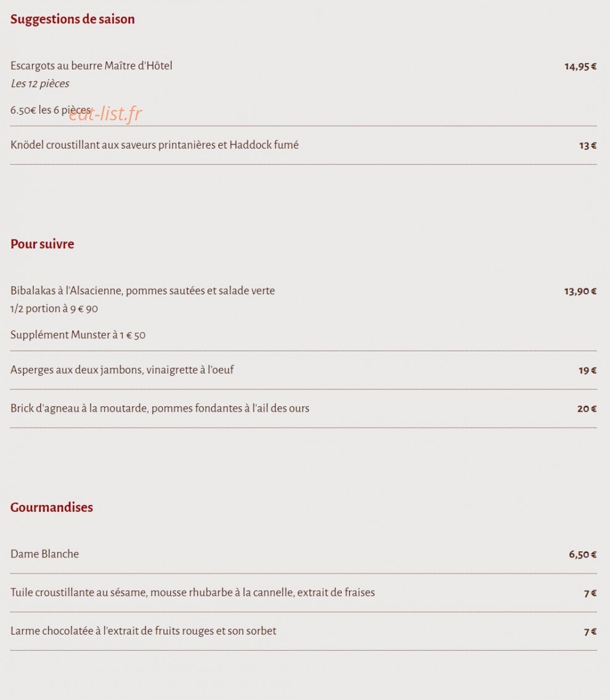Select the Dame Blanche dessert
The width and height of the screenshot is (610, 700).
pyautogui.click(x=44, y=554)
